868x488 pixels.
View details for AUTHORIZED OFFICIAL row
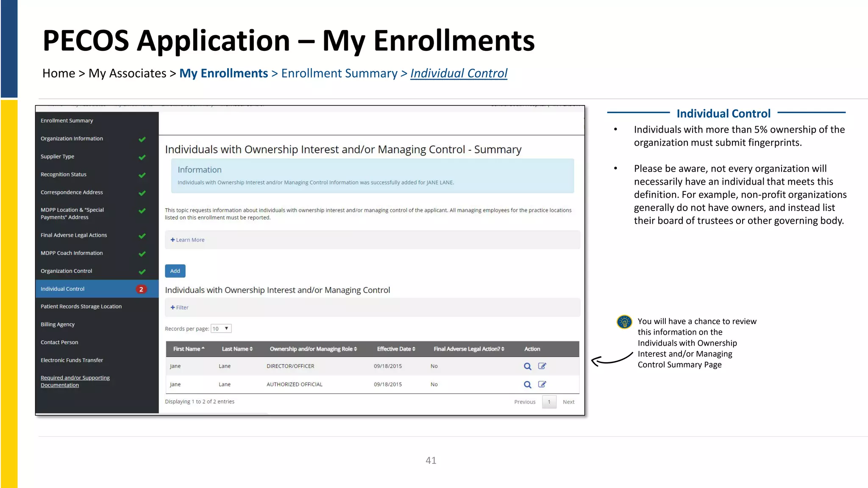(x=527, y=385)
